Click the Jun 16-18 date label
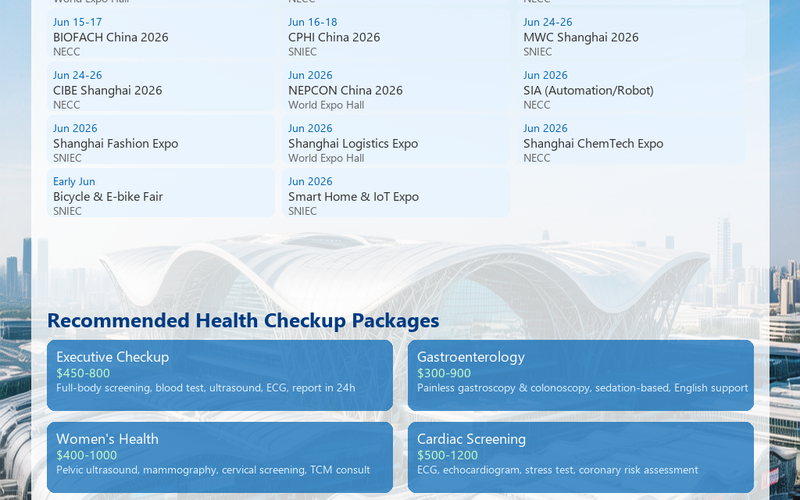800x500 pixels. tap(313, 22)
